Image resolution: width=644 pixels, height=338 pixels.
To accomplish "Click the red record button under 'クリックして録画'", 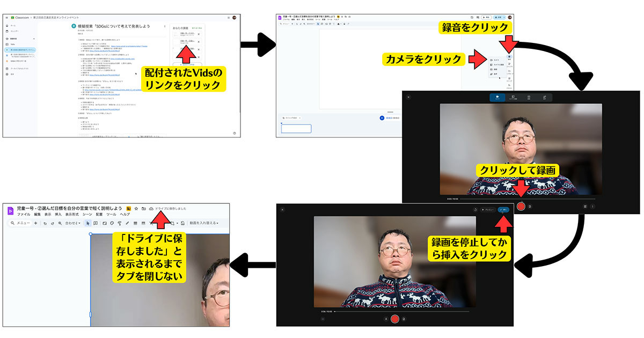I will pyautogui.click(x=521, y=206).
